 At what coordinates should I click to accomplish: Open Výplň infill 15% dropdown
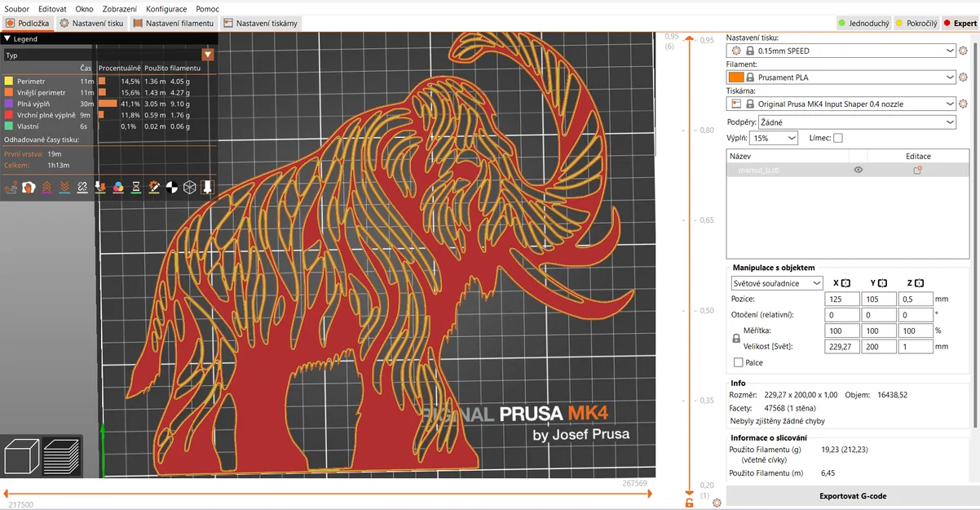[x=774, y=138]
